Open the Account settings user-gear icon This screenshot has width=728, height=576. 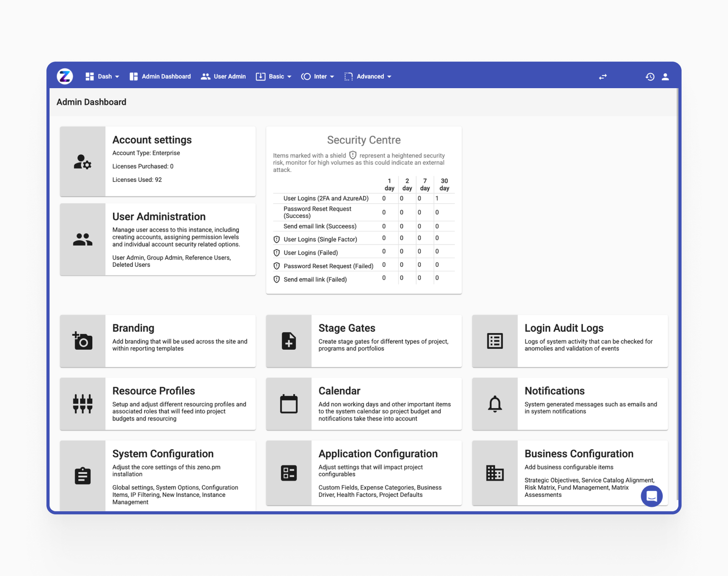pos(82,162)
